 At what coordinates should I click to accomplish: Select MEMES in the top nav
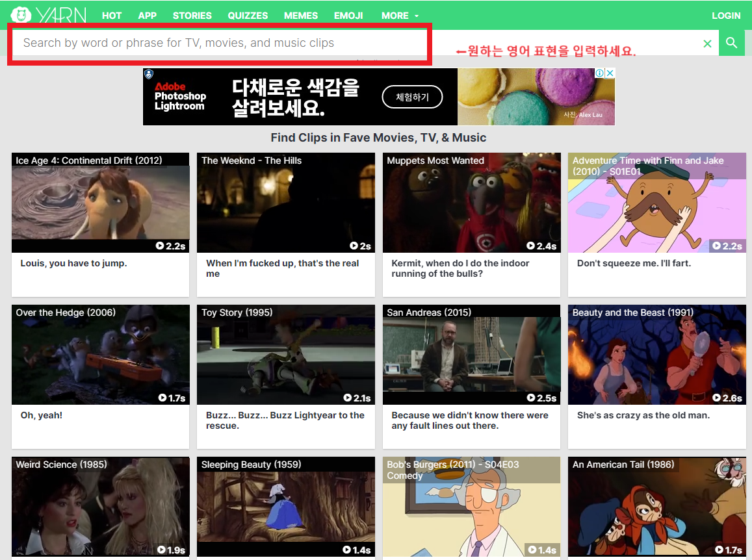[301, 16]
